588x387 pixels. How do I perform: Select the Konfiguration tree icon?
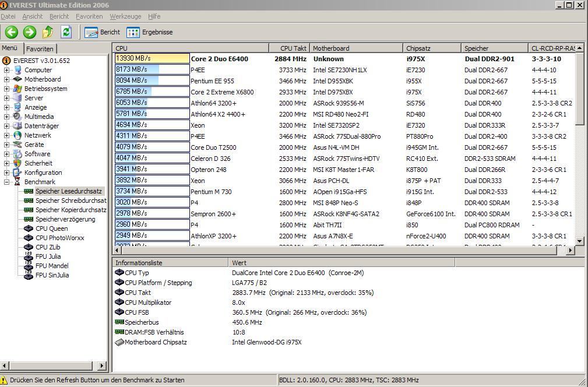[x=17, y=173]
